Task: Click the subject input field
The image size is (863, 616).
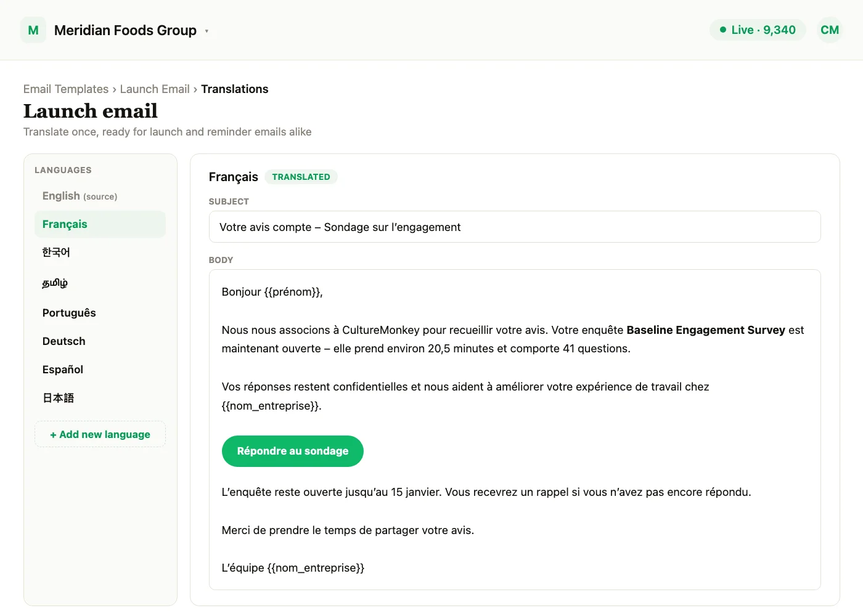Action: 515,227
